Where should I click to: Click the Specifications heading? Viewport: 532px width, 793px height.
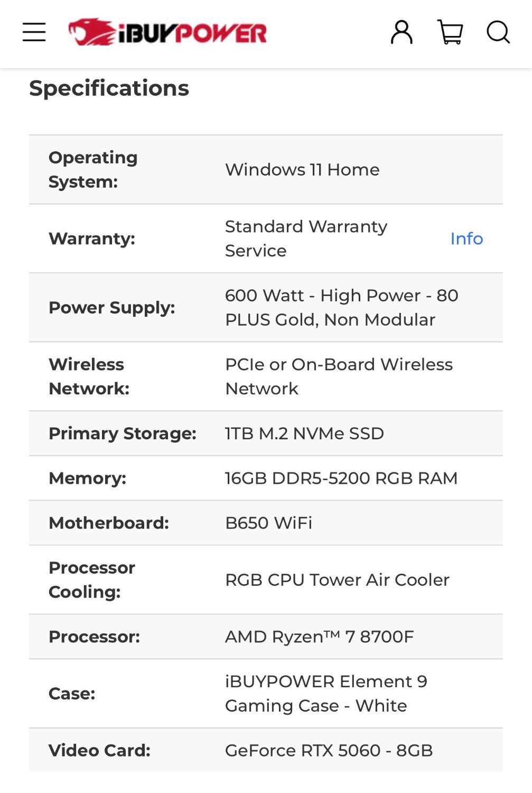tap(109, 88)
